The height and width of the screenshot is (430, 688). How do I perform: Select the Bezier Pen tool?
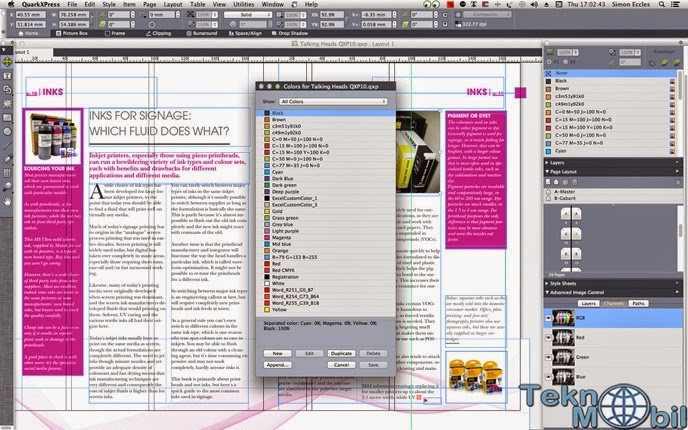(x=7, y=159)
